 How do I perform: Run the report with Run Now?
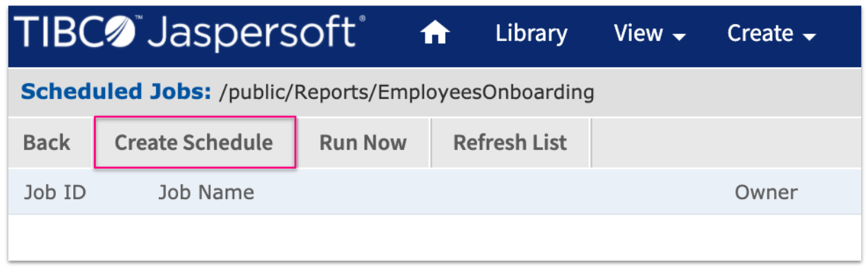(363, 142)
